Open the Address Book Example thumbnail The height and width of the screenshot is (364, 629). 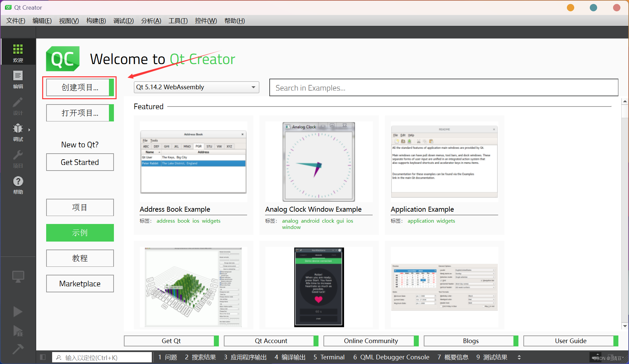click(193, 162)
